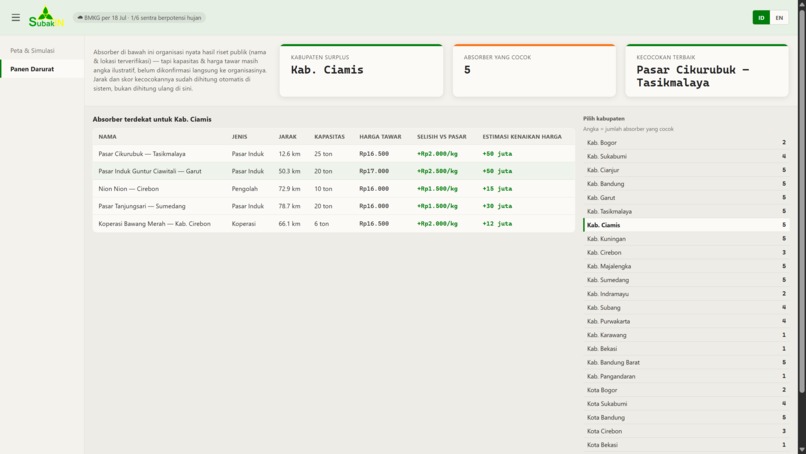Viewport: 806px width, 454px height.
Task: Select Kota Bekasi in the kabupaten list
Action: click(686, 445)
